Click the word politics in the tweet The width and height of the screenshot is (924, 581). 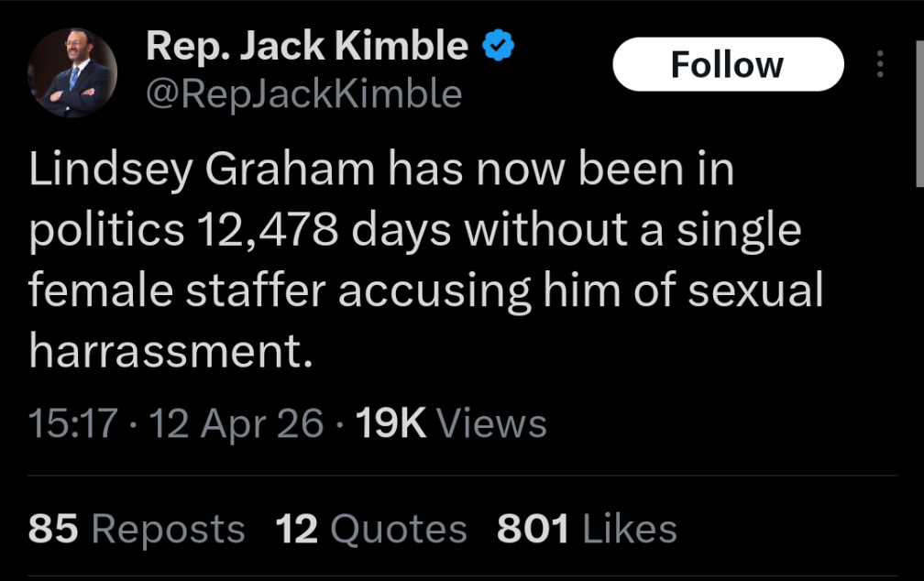[106, 231]
